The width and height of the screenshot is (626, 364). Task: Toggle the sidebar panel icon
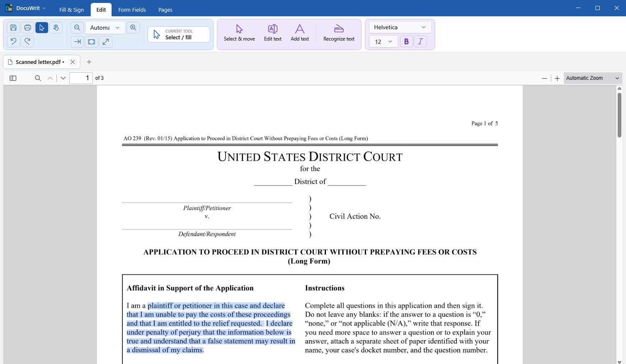[13, 78]
